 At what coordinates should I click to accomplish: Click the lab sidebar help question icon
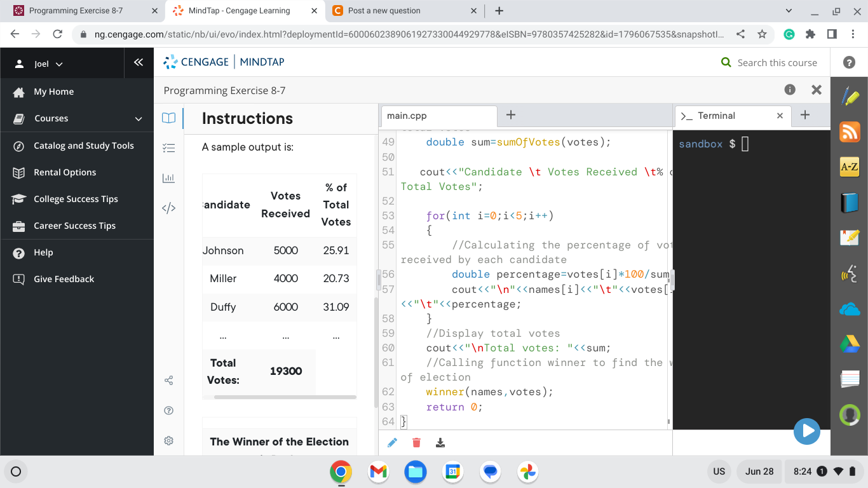pyautogui.click(x=168, y=410)
